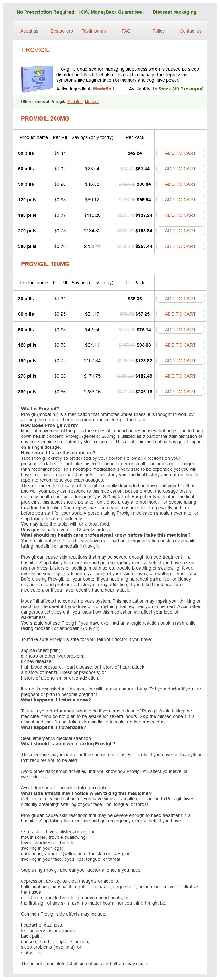Add 360 pills of Provigil 200mg to cart

[180, 246]
